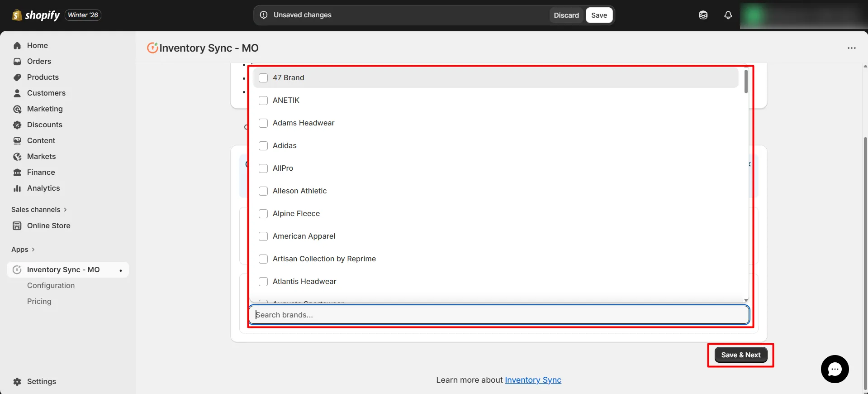The height and width of the screenshot is (394, 868).
Task: Click the Unsaved changes alert icon
Action: click(x=264, y=15)
